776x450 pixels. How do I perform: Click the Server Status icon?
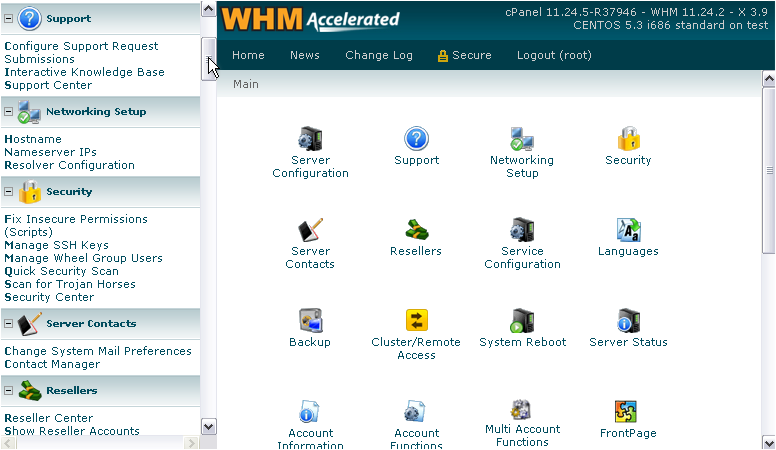628,321
